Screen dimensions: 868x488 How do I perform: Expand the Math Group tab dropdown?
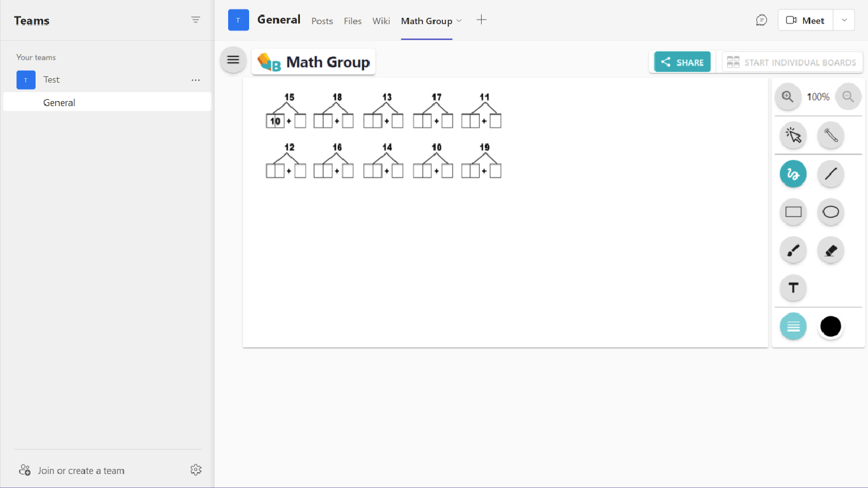[459, 21]
